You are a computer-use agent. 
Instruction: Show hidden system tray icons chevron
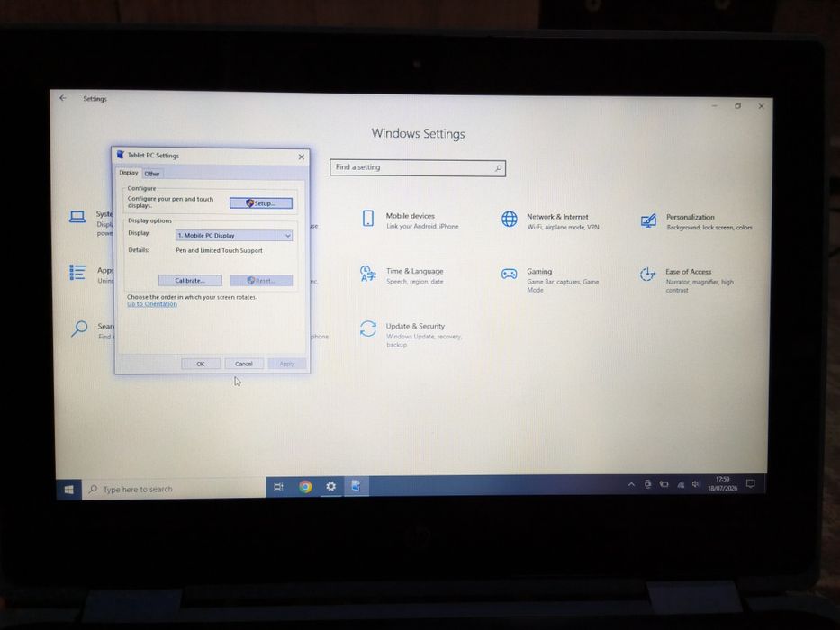(632, 484)
